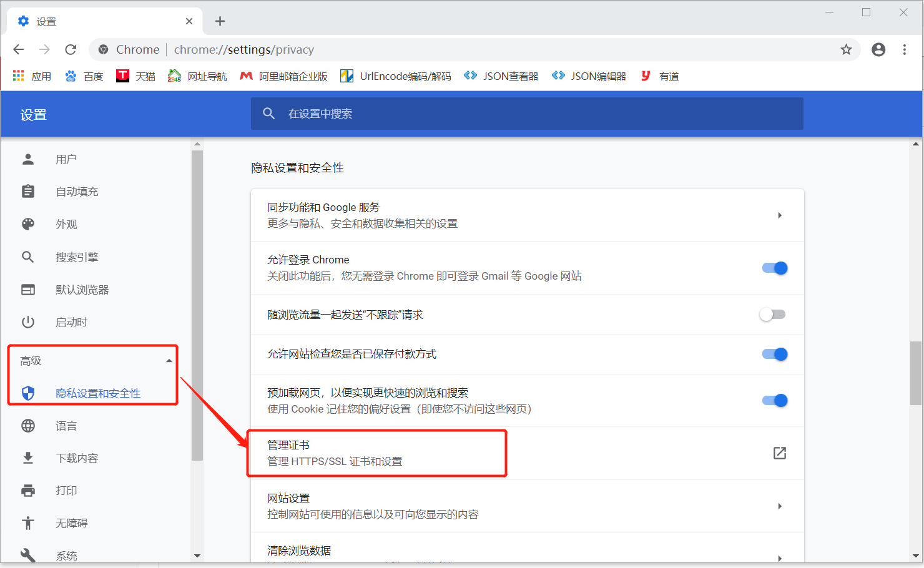Click the 设置 header title
Viewport: 924px width, 568px height.
coord(34,115)
